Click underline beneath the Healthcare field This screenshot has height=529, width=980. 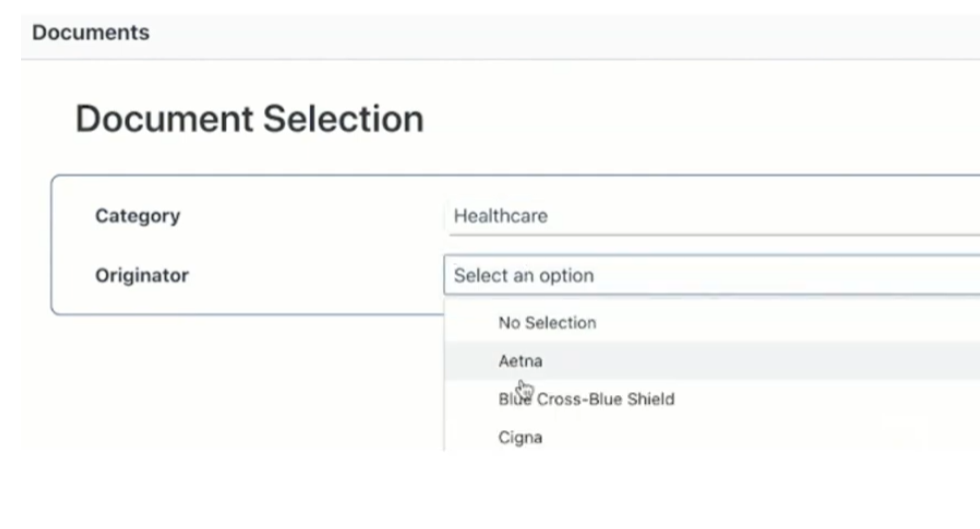714,235
